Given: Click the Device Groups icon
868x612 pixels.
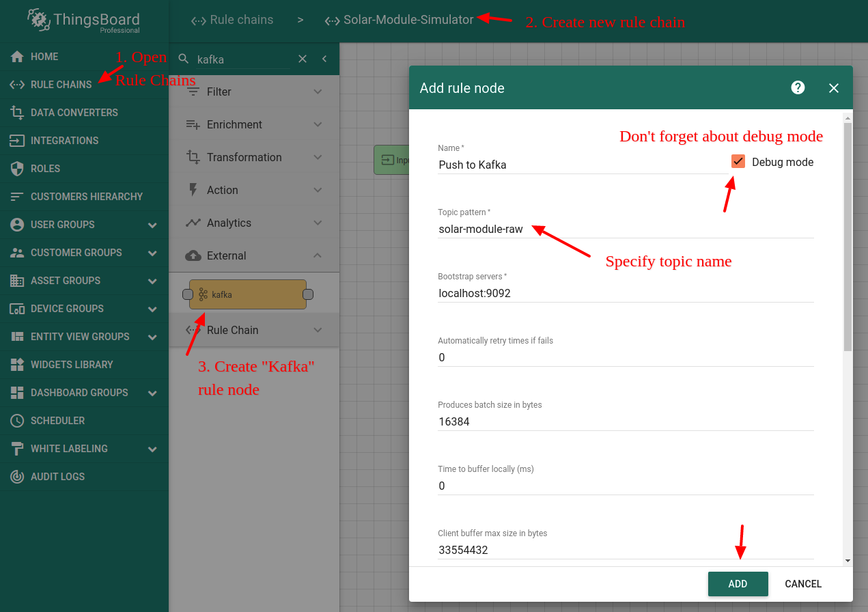Looking at the screenshot, I should pos(18,309).
